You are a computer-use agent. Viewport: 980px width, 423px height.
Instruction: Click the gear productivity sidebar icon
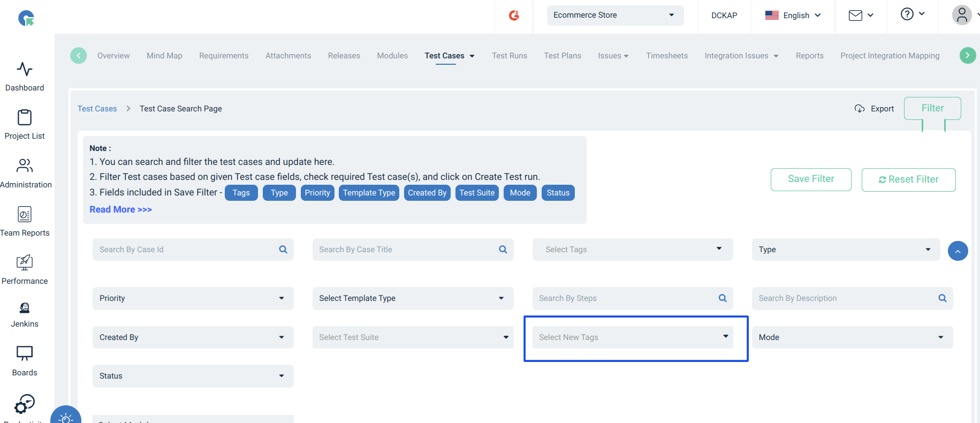coord(25,404)
